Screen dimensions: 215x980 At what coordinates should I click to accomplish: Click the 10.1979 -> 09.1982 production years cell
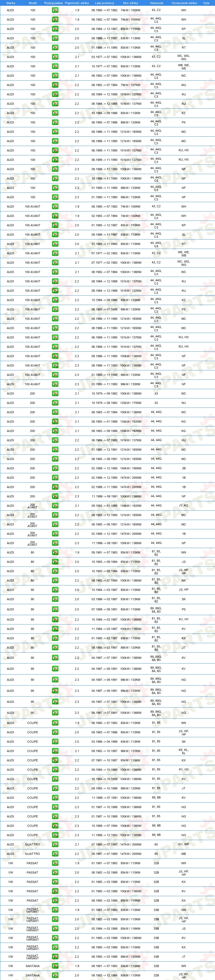pyautogui.click(x=104, y=393)
